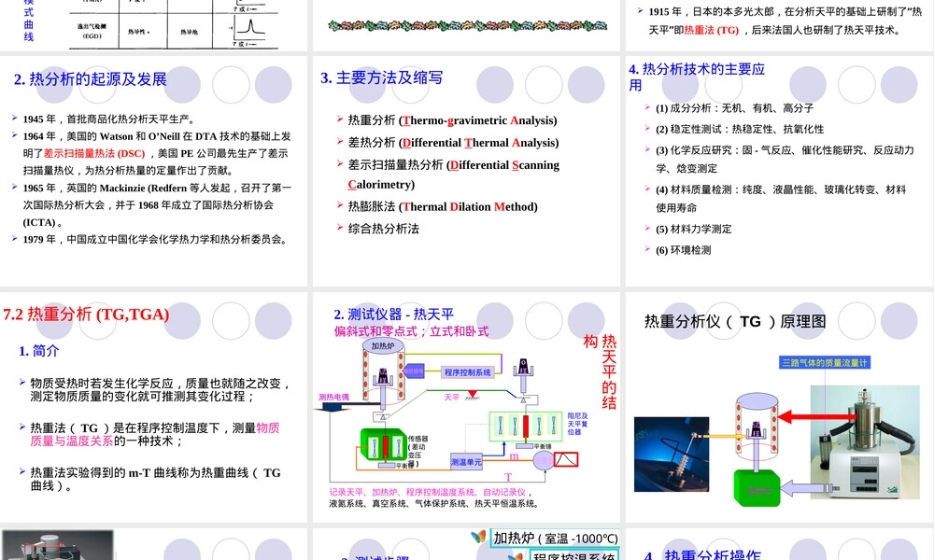Click the subheading 1. 简介
The height and width of the screenshot is (560, 934).
38,351
